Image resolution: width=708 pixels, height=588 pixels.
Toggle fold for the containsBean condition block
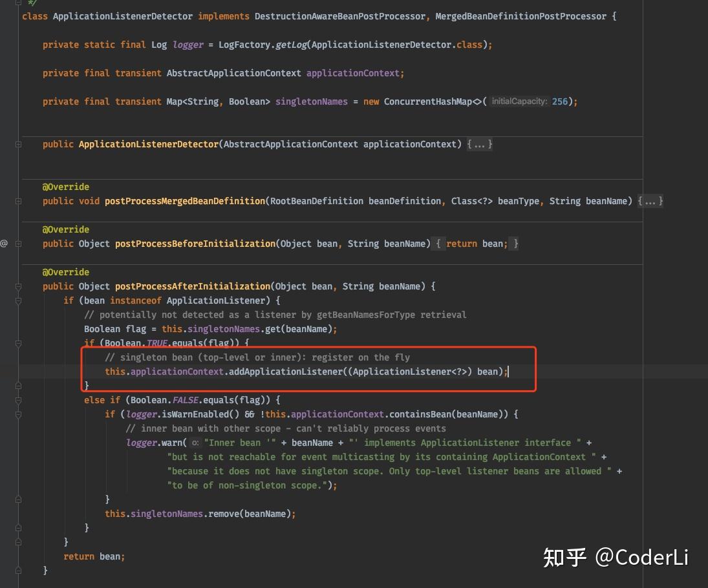click(x=18, y=414)
